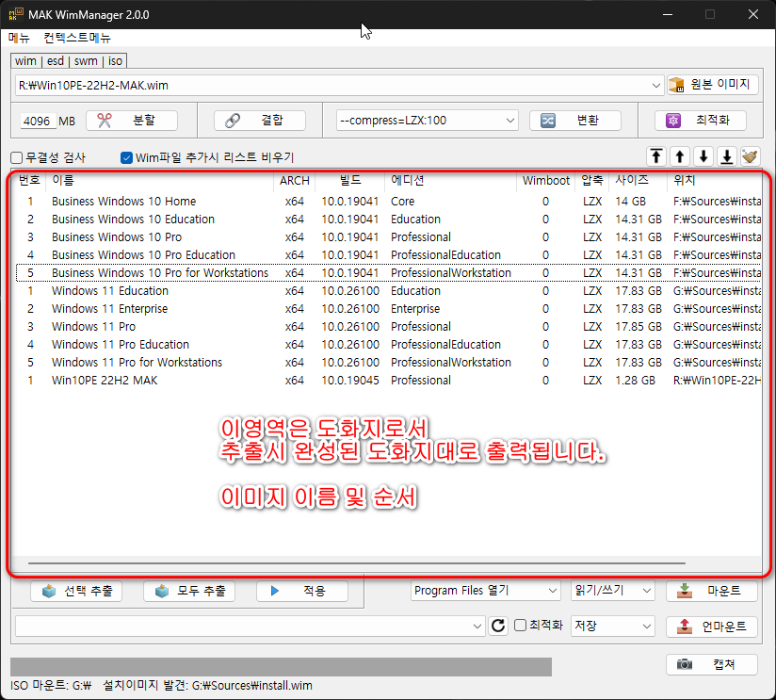Select the wim | esd | swm | iso tab

69,61
